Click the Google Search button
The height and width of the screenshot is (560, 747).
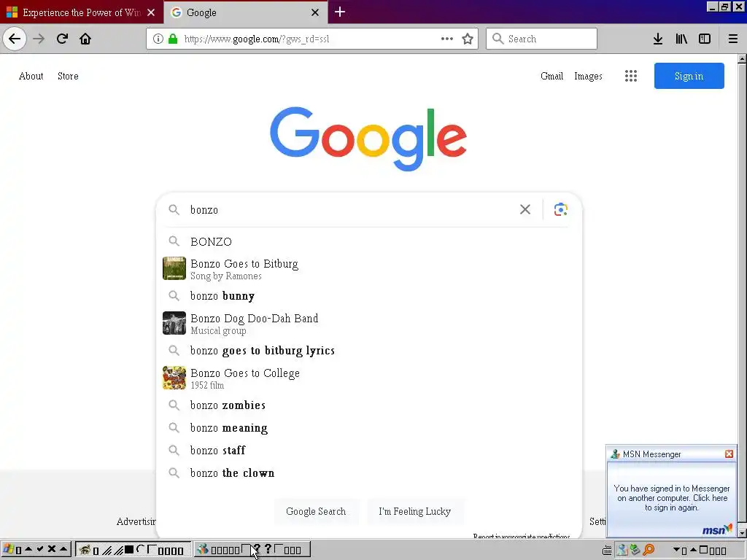(316, 511)
